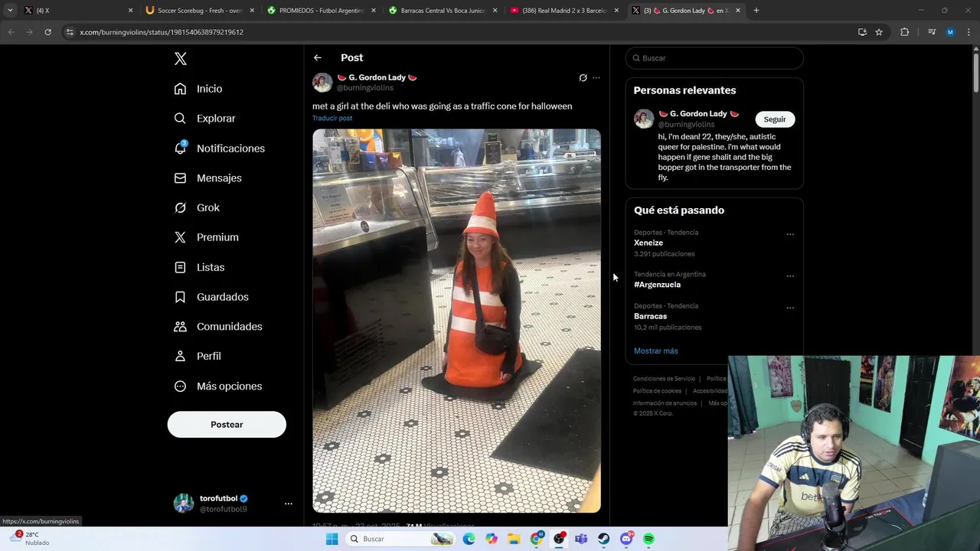Open File Explorer from the taskbar

pos(514,539)
